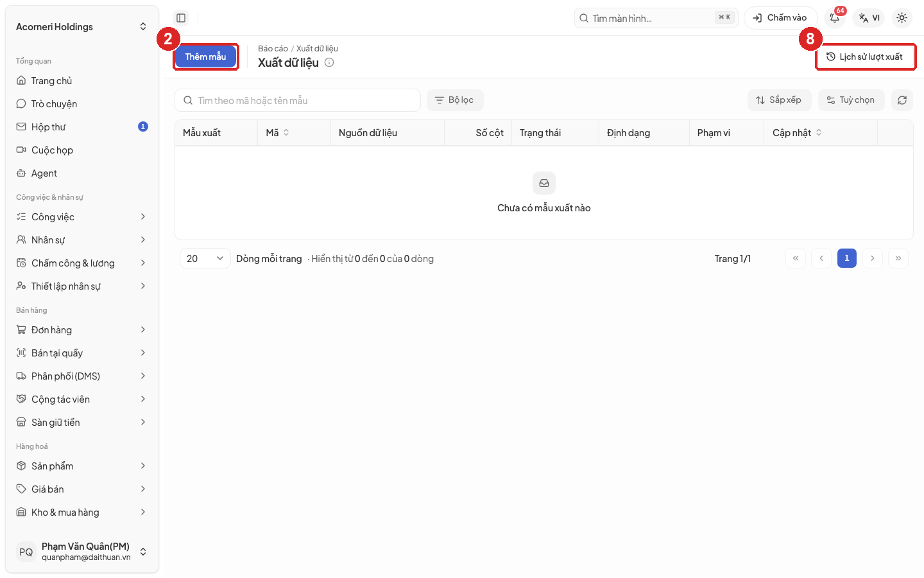924x578 pixels.
Task: Open Trò chuyện chat page
Action: point(82,104)
